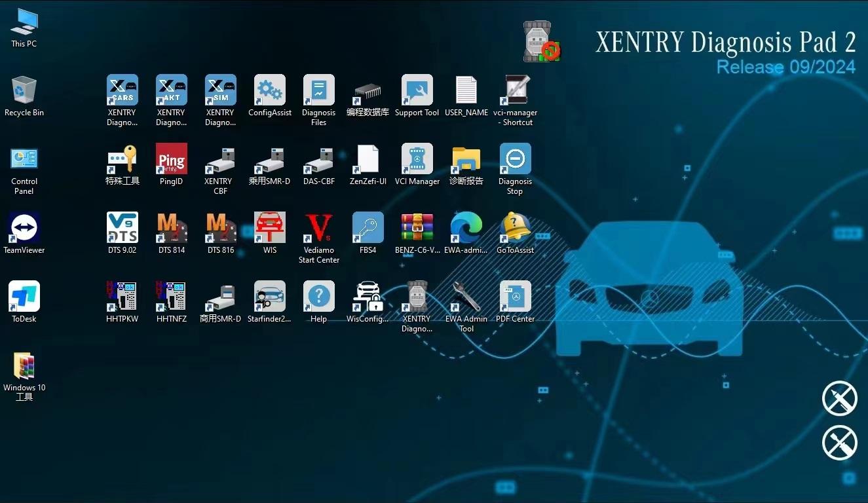
Task: Open the XENTRY Diagnosis Cars shortcut
Action: 122,90
